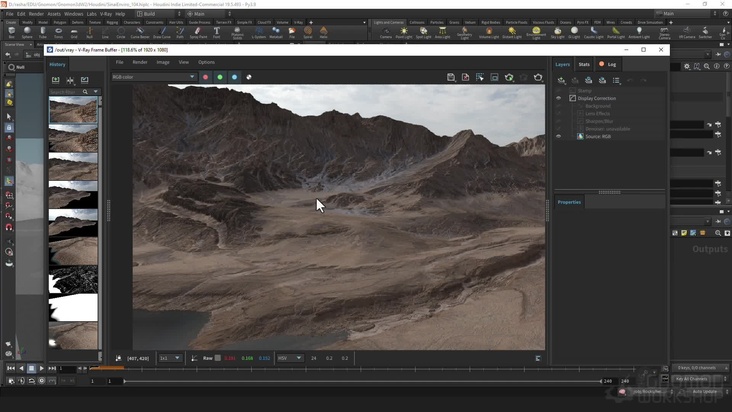Save render to History panel icon
The height and width of the screenshot is (412, 732).
pyautogui.click(x=56, y=80)
